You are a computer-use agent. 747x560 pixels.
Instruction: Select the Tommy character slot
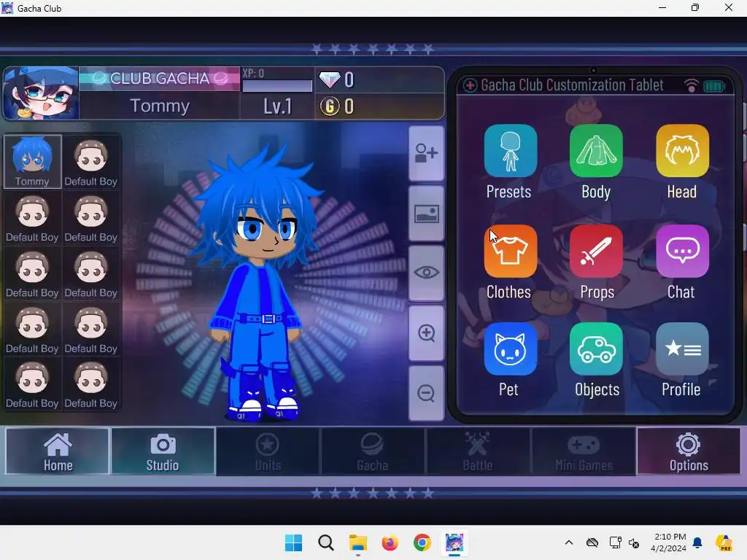(32, 162)
